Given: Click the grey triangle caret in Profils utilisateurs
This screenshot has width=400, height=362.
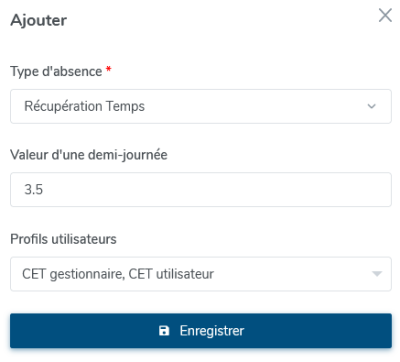Looking at the screenshot, I should 377,274.
